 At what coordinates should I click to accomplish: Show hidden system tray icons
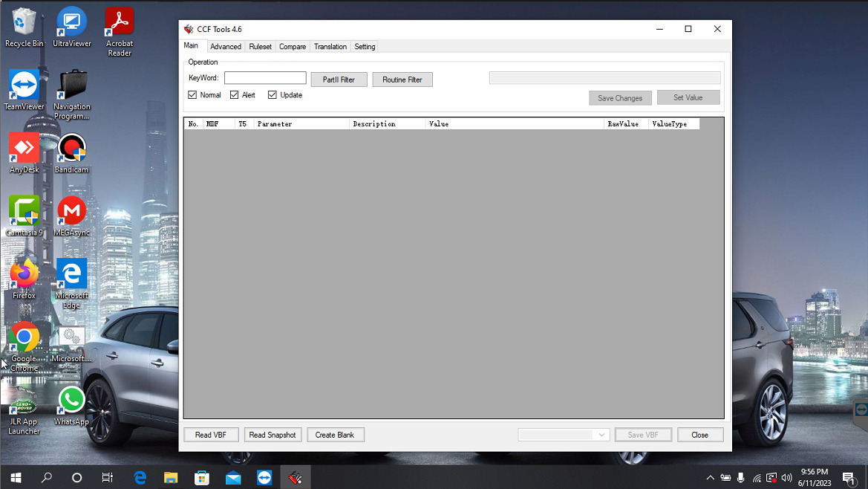[x=710, y=478]
